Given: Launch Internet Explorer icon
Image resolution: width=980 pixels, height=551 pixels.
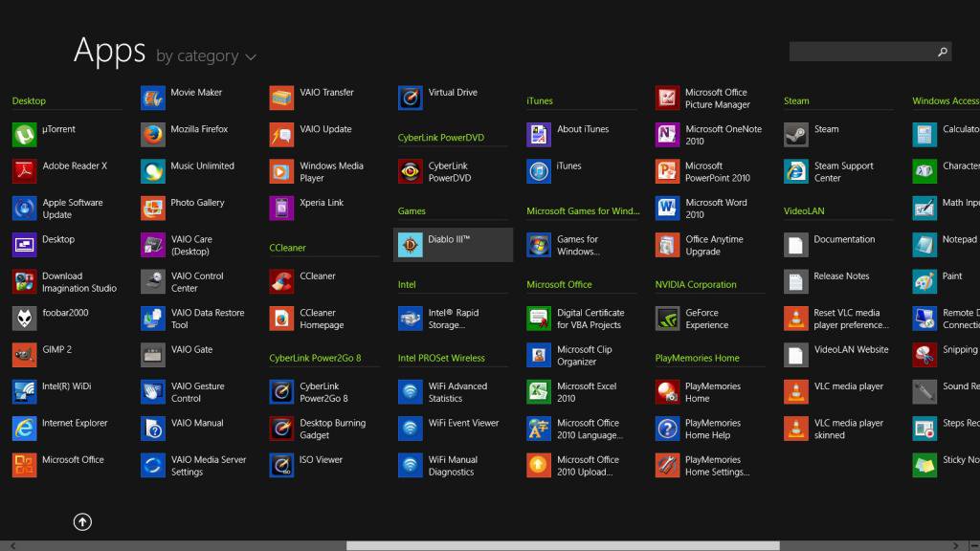Looking at the screenshot, I should [24, 430].
